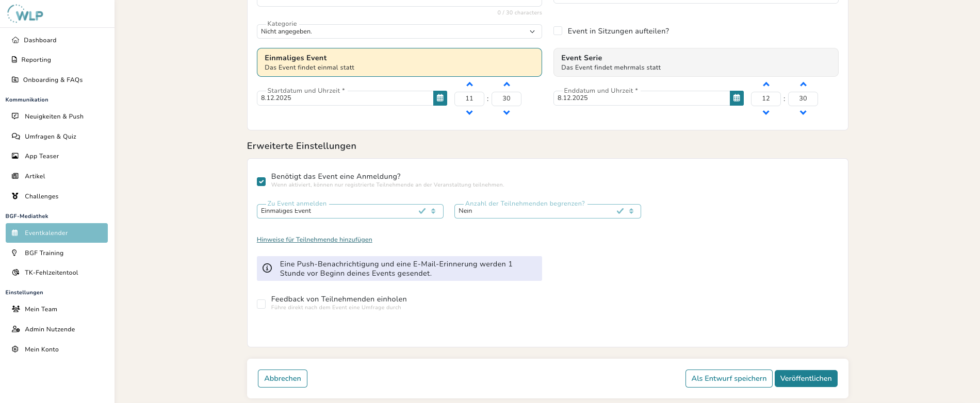The image size is (980, 403).
Task: Increase the start time hour
Action: pos(469,85)
